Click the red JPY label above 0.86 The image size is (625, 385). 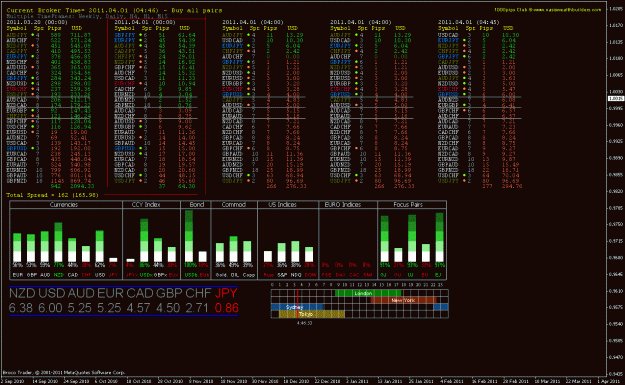tap(226, 293)
